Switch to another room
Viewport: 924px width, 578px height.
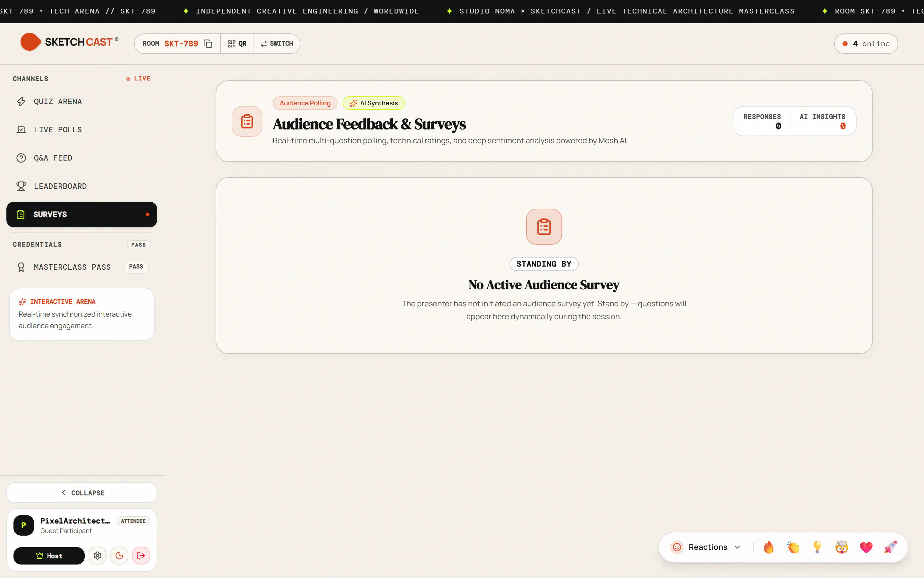click(277, 44)
